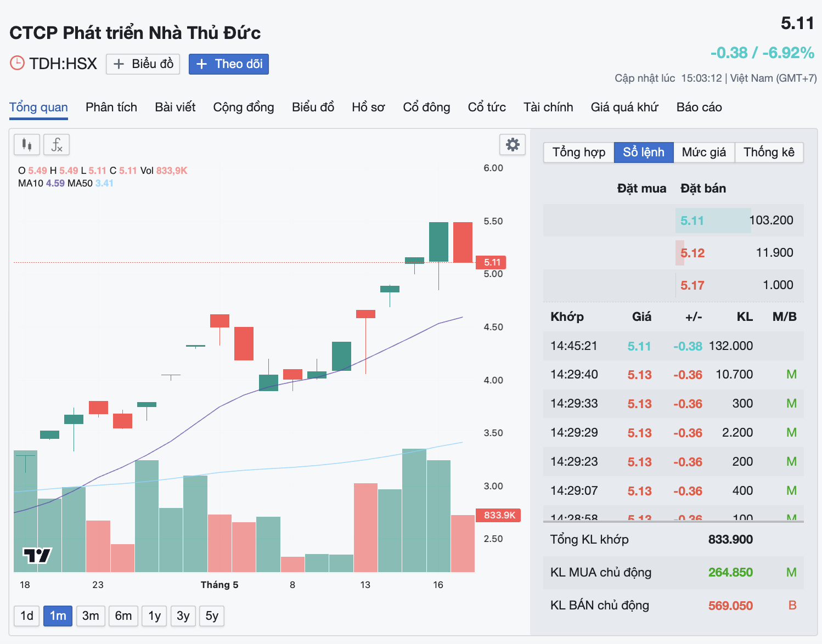Viewport: 822px width, 644px height.
Task: Open the Biểu đồ navigation tab
Action: pyautogui.click(x=313, y=108)
